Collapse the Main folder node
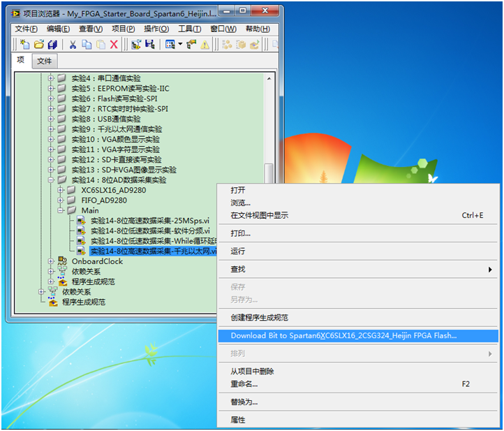The image size is (504, 431). point(61,210)
